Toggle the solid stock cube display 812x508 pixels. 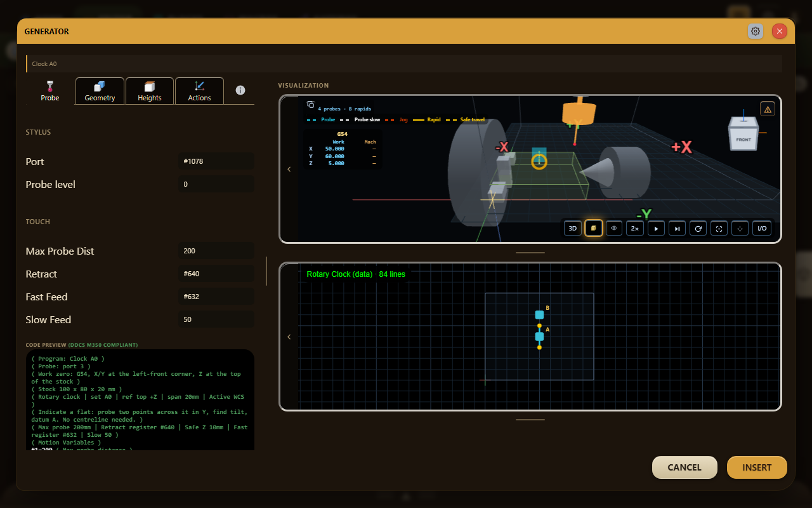click(x=594, y=228)
